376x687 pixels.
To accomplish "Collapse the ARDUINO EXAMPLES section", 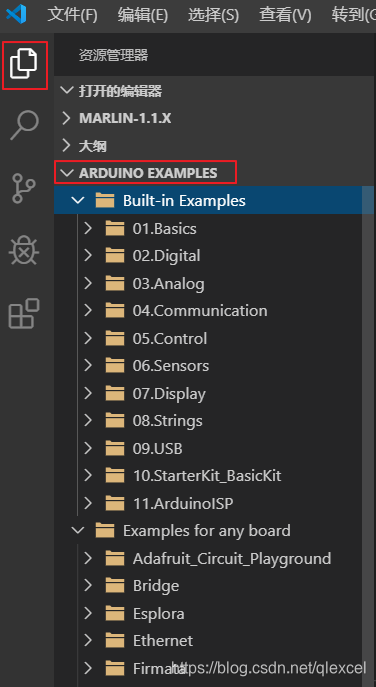I will coord(67,173).
